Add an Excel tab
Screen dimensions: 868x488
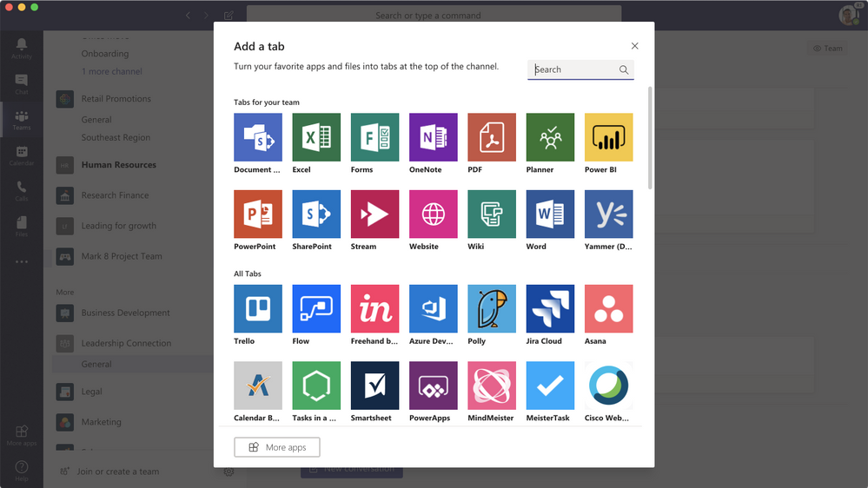[316, 137]
